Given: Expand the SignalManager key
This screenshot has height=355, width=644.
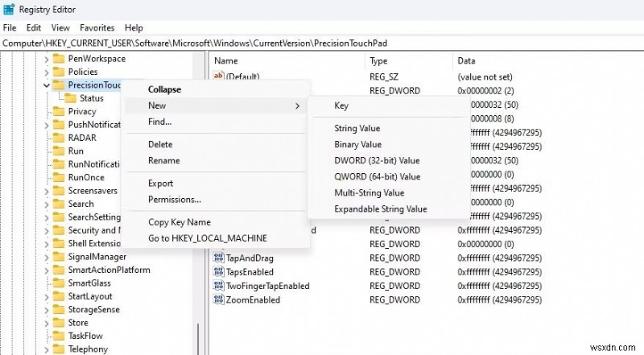Looking at the screenshot, I should click(47, 258).
